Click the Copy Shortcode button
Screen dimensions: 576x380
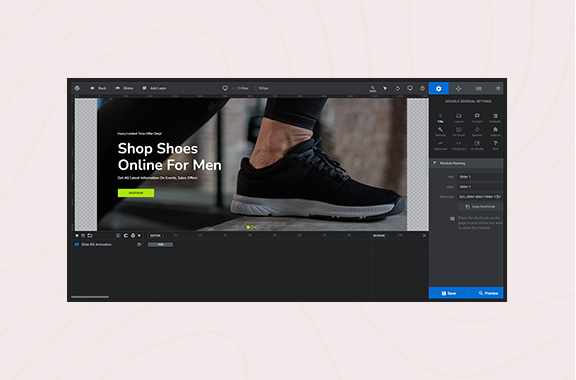tap(480, 207)
